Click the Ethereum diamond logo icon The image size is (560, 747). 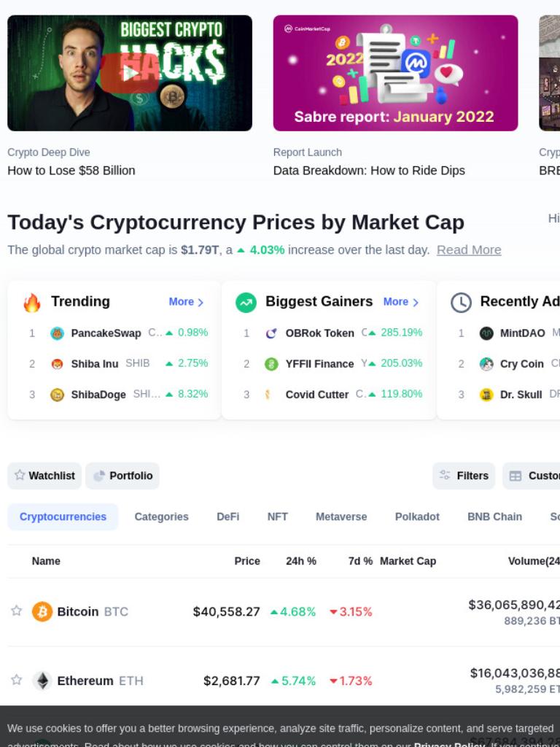coord(42,681)
